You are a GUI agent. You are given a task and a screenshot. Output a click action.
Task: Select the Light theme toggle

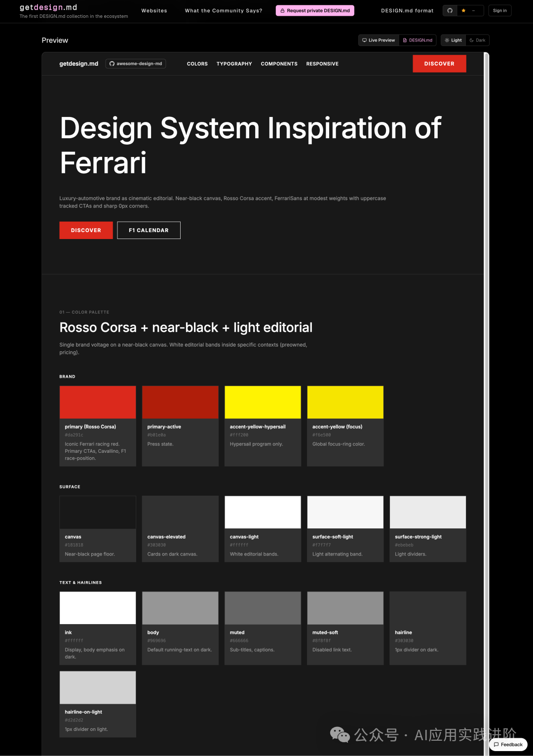click(453, 40)
